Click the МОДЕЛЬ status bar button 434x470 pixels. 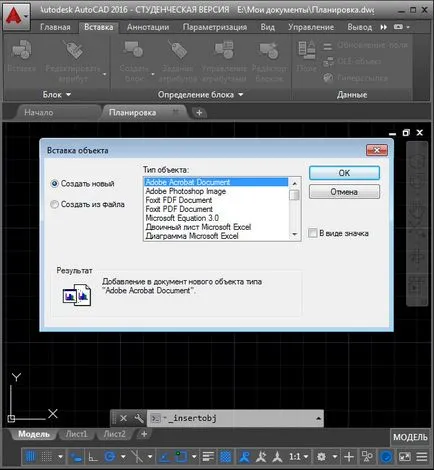tap(410, 437)
